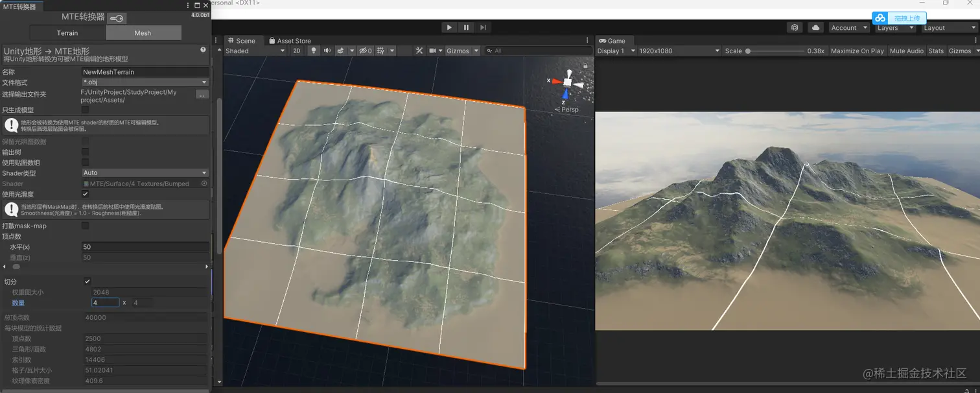Click the key icon beside MTE转换器 title
980x393 pixels.
coord(117,18)
